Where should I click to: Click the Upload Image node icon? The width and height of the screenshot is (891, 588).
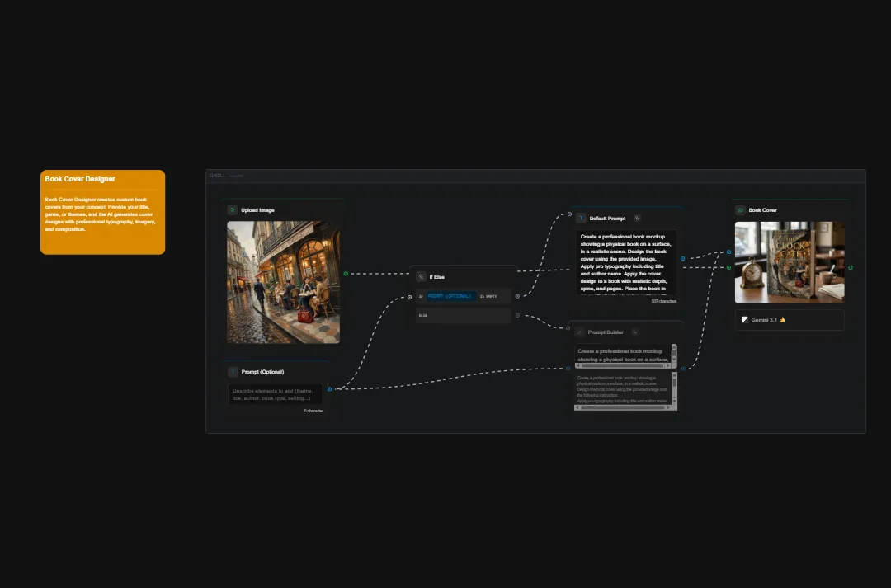pyautogui.click(x=233, y=210)
